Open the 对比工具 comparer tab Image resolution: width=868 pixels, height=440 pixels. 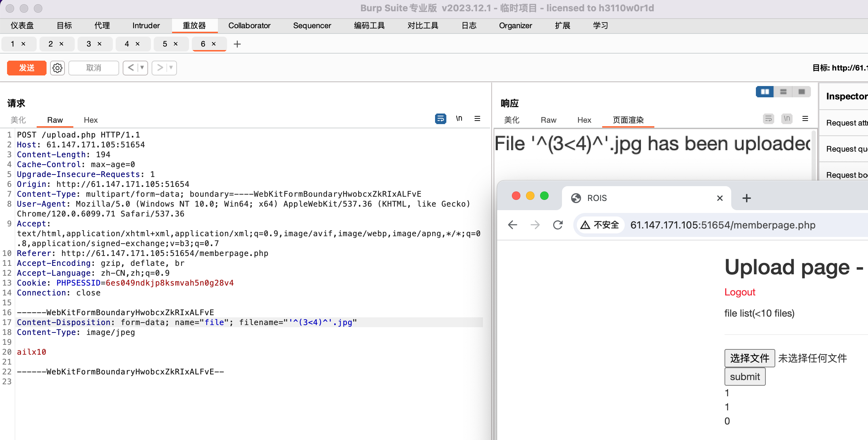[423, 26]
